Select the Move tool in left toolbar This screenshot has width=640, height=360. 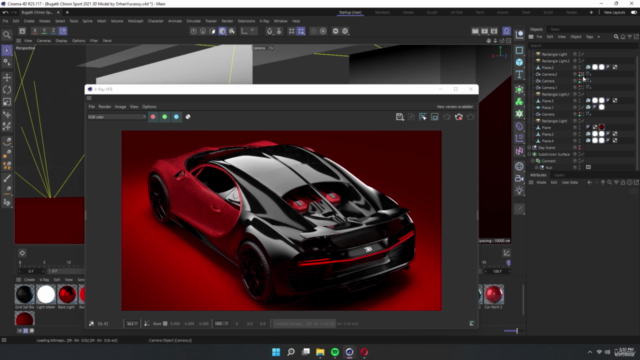tap(7, 78)
